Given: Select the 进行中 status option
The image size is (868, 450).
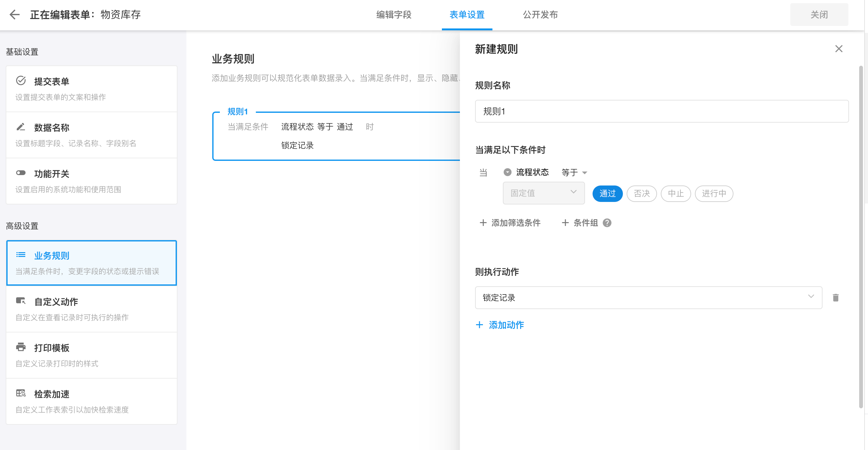Looking at the screenshot, I should pos(713,193).
